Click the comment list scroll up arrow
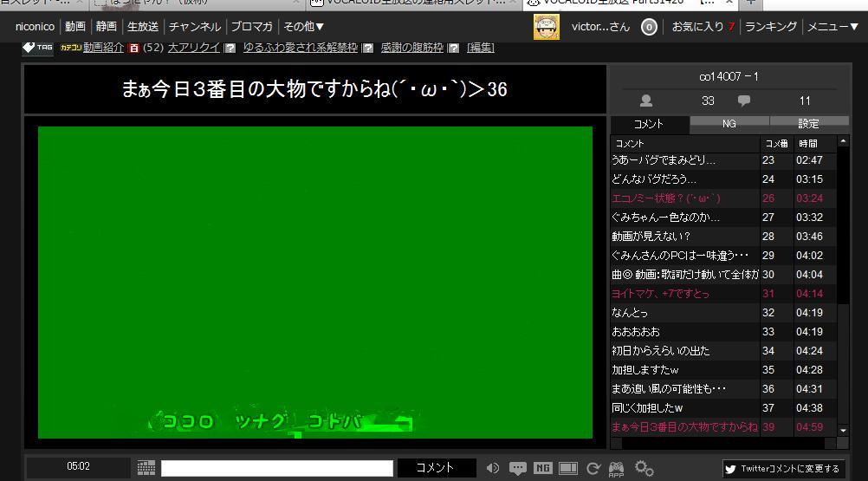 [843, 141]
